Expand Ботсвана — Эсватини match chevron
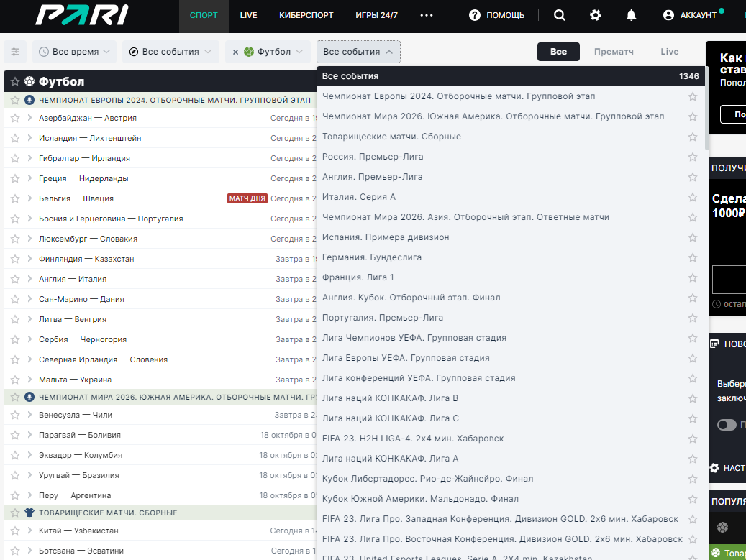This screenshot has height=560, width=746. tap(29, 551)
